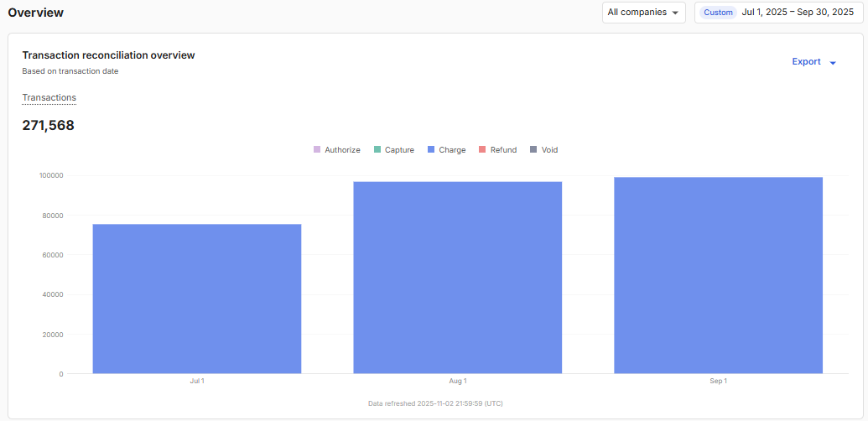This screenshot has height=421, width=868.
Task: Click the blue Charge color swatch
Action: [x=431, y=149]
